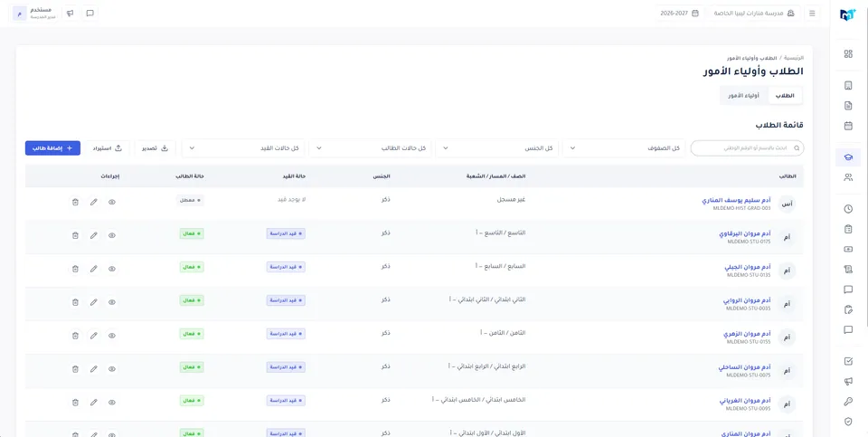Delete student آدم مروان الغرياني

75,402
